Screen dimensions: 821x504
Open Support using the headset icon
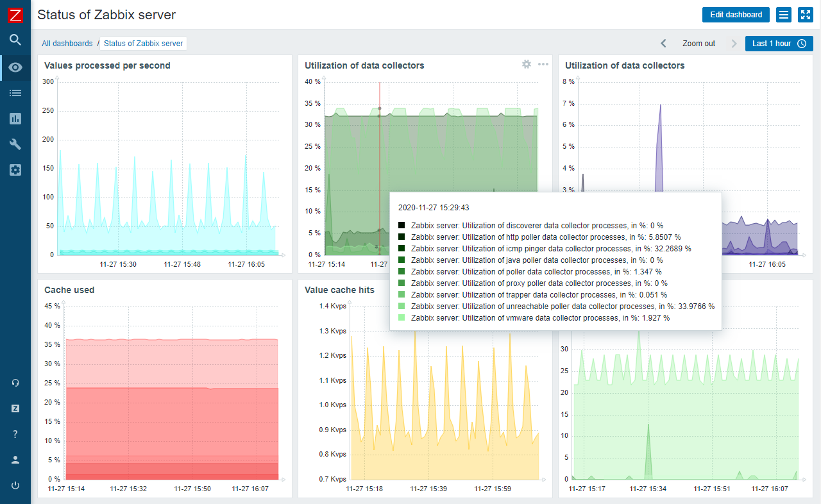click(x=15, y=382)
